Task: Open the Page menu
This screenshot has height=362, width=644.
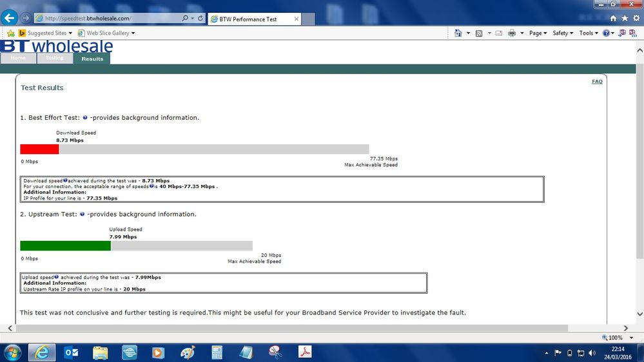Action: 538,33
